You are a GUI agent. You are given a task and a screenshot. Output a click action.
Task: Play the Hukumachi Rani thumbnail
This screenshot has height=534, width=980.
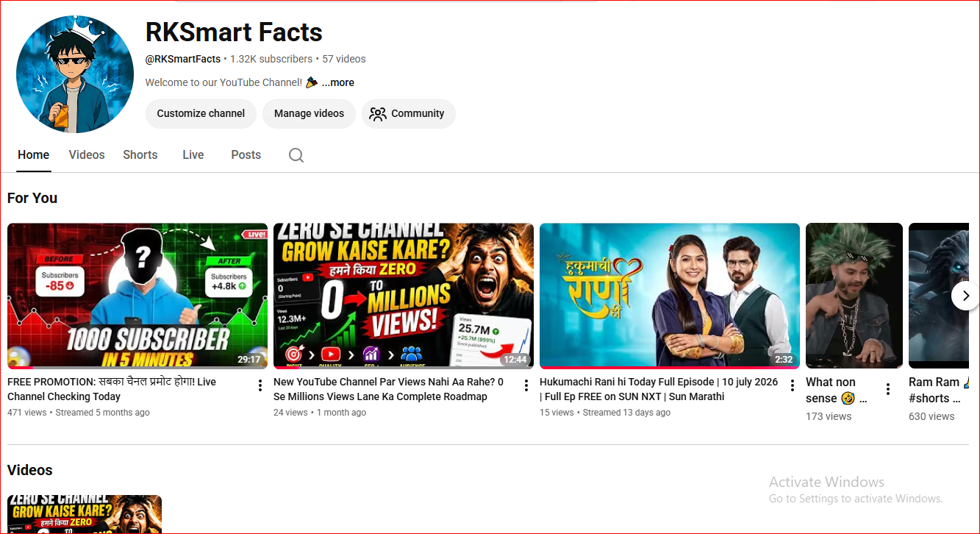pos(670,296)
